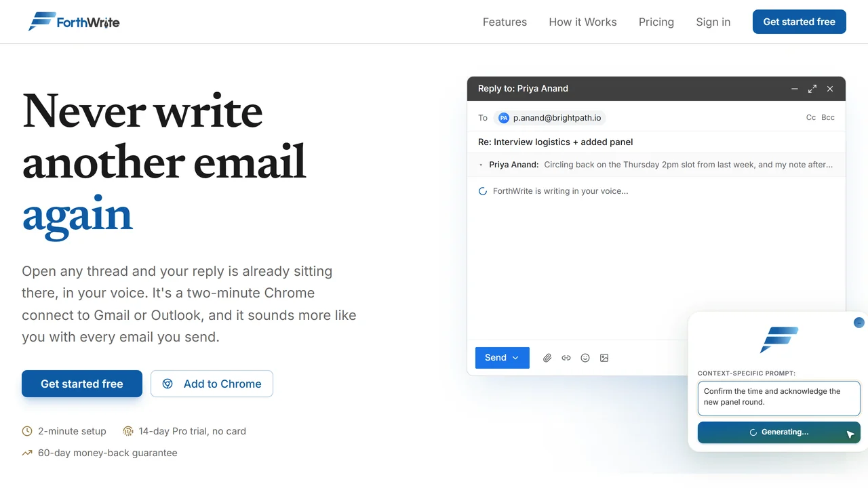Click the writing-in-your-voice spinner icon

click(x=483, y=191)
